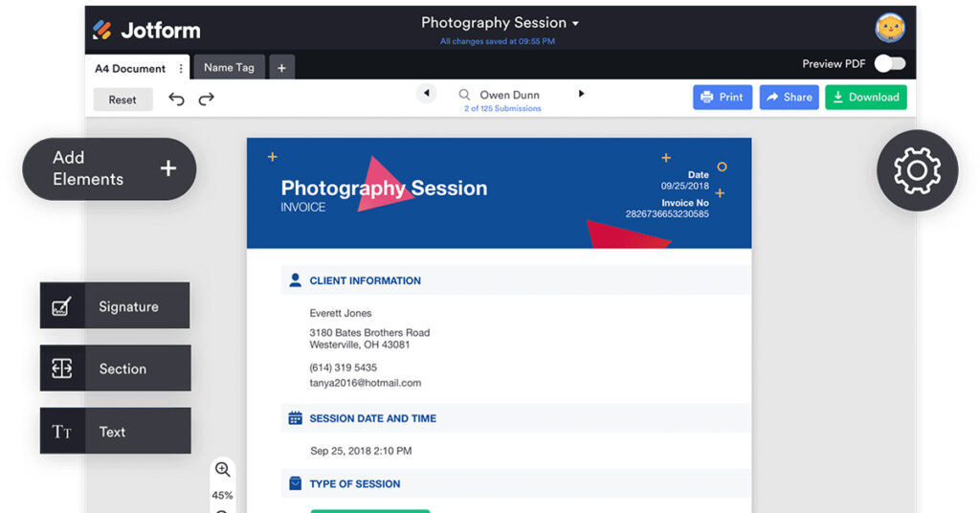
Task: Go to the previous submission arrow
Action: pyautogui.click(x=426, y=94)
